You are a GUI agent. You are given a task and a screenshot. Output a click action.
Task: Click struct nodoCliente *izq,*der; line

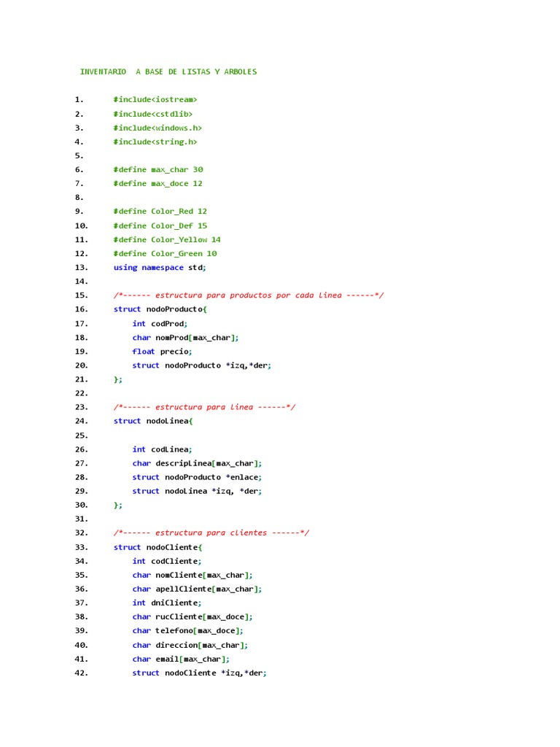(200, 673)
